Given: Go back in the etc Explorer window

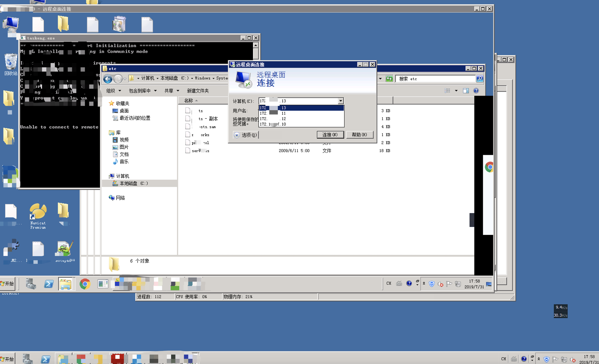Looking at the screenshot, I should [108, 79].
